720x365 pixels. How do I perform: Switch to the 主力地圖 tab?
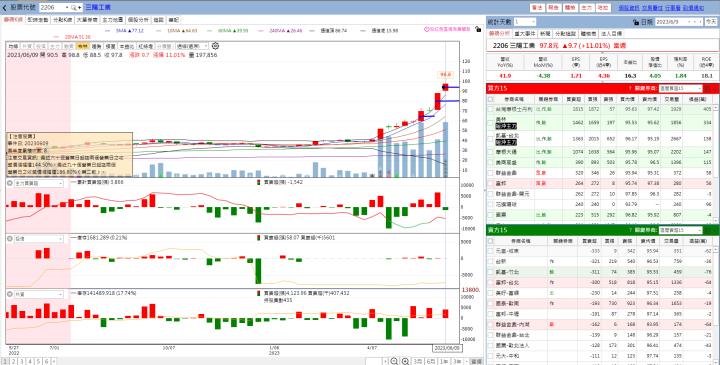pyautogui.click(x=112, y=20)
